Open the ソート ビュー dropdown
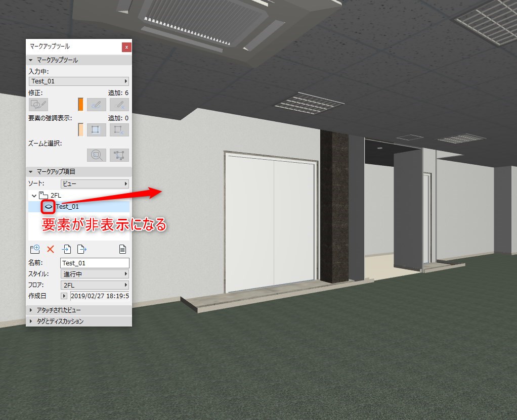 pos(95,184)
